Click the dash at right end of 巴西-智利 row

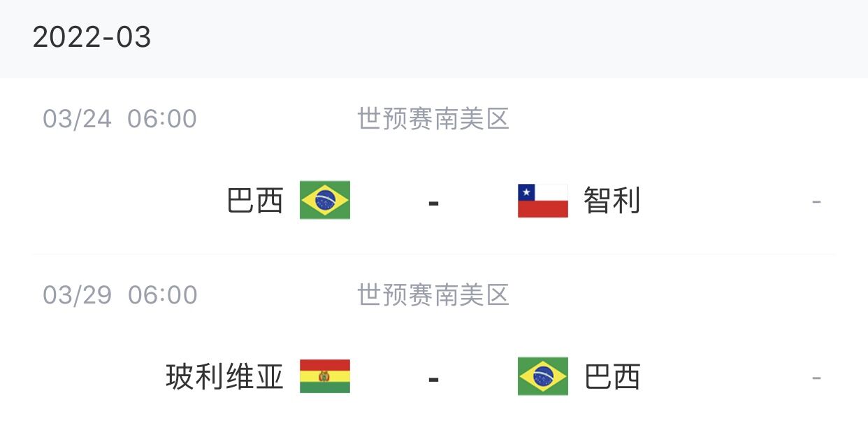(816, 203)
